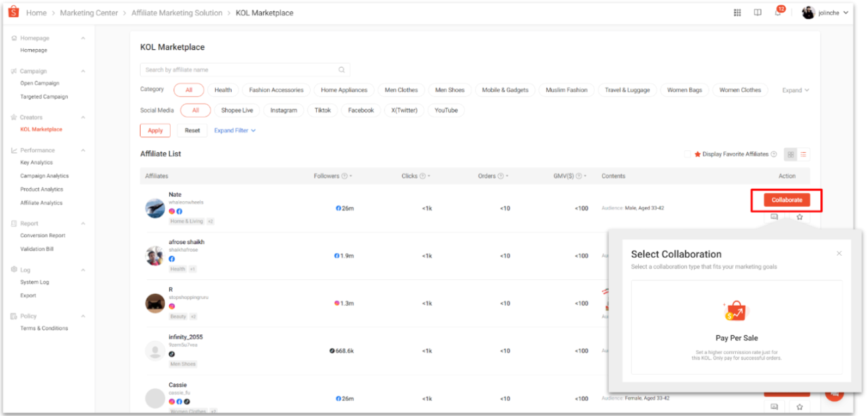Favorite Nate with the star icon

[800, 217]
